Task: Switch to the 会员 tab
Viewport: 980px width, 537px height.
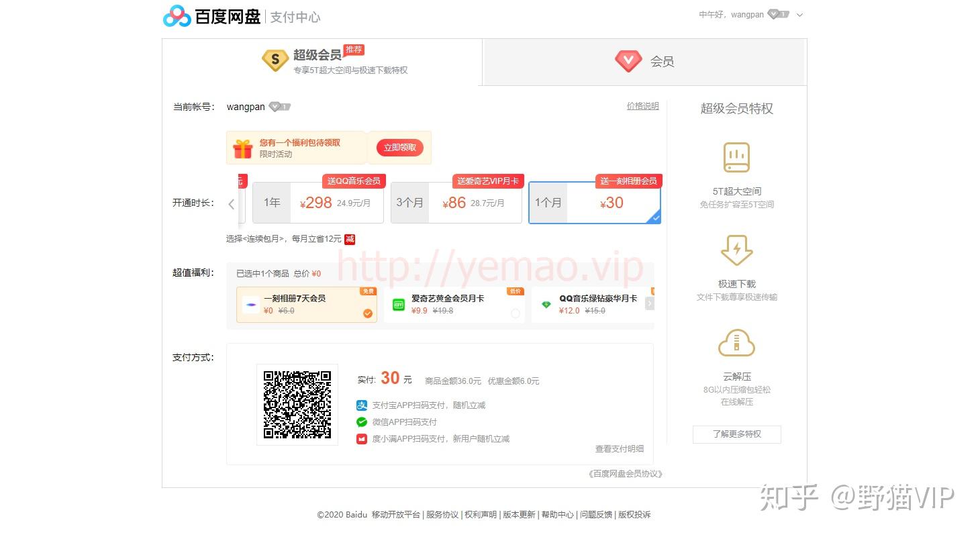Action: click(644, 62)
